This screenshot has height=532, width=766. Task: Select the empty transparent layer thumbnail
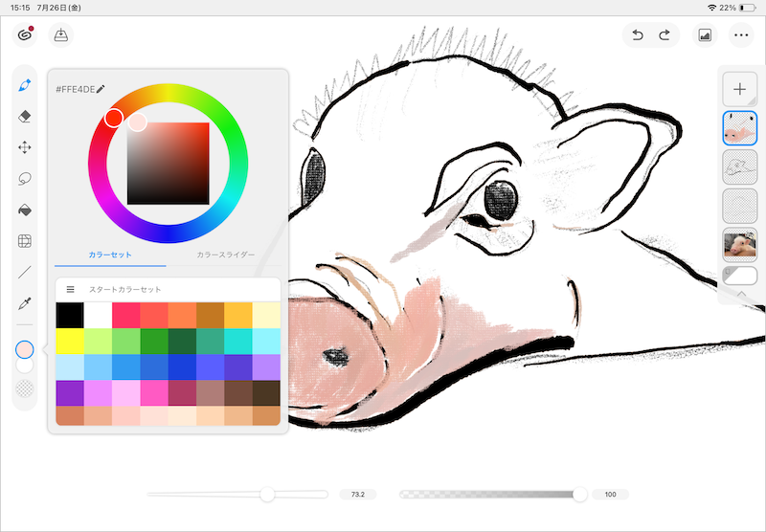(739, 206)
